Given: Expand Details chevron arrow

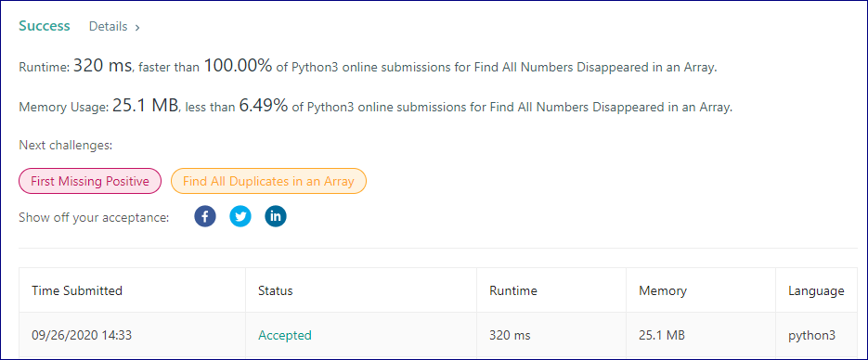Looking at the screenshot, I should (x=136, y=27).
